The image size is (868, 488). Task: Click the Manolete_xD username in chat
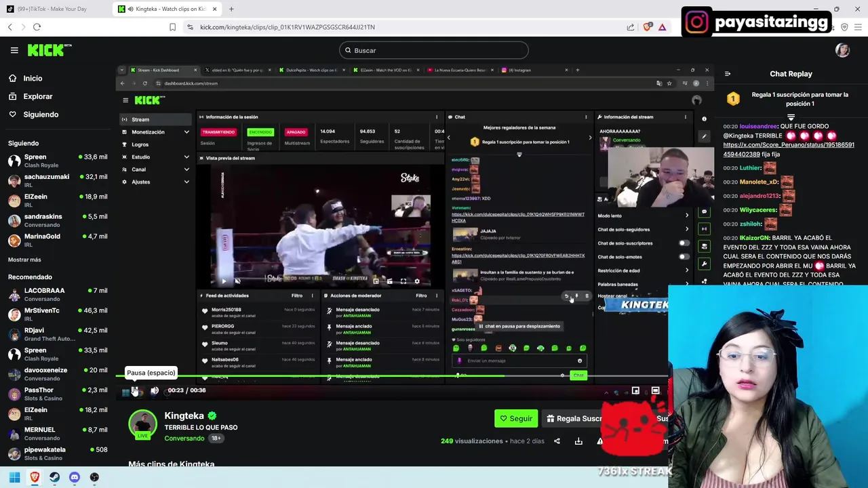click(759, 182)
